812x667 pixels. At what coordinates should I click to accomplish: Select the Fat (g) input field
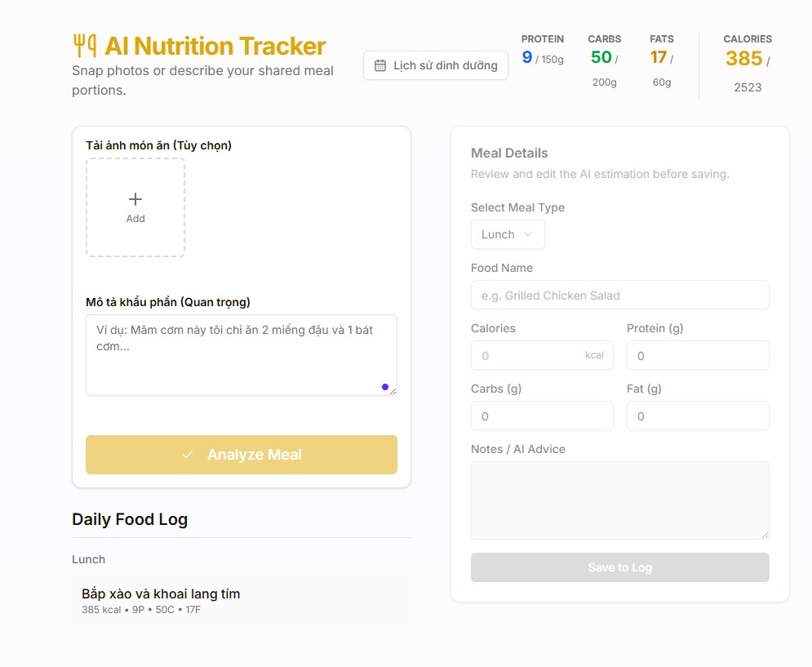(698, 416)
